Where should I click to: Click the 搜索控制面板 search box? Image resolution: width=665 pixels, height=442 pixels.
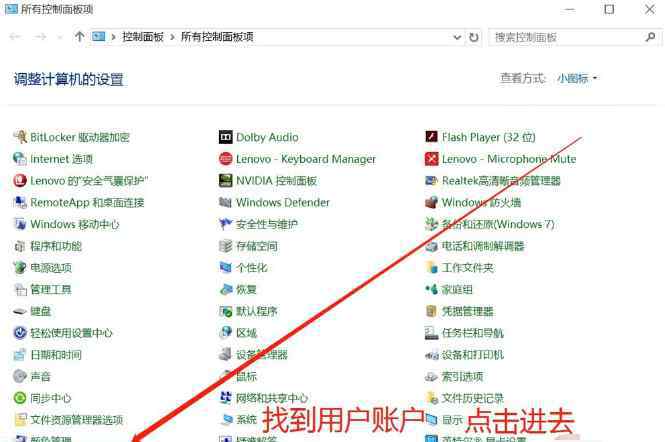pyautogui.click(x=565, y=37)
